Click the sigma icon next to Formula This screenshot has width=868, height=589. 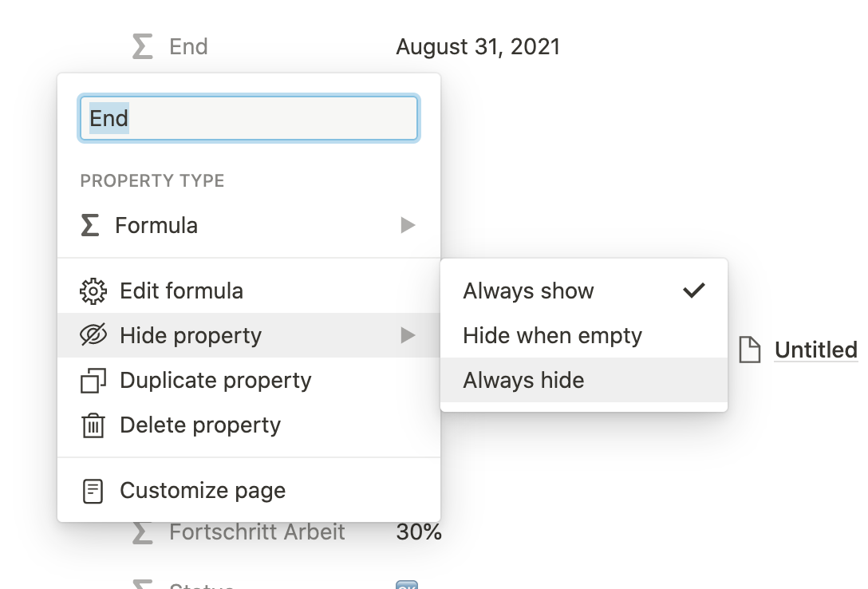[90, 225]
